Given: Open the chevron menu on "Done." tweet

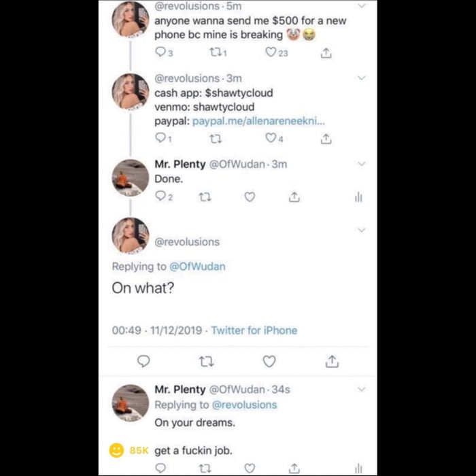Looking at the screenshot, I should 361,164.
